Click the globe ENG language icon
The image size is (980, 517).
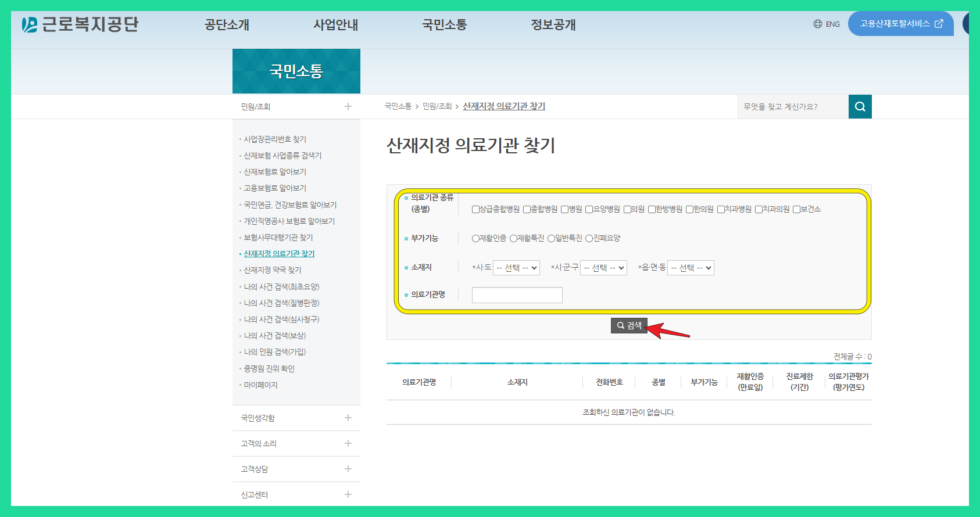826,24
